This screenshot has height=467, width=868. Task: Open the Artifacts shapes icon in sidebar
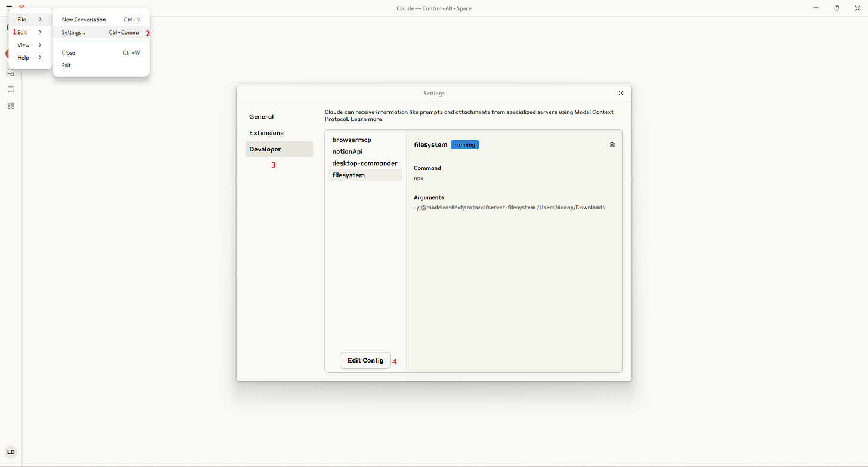tap(11, 106)
